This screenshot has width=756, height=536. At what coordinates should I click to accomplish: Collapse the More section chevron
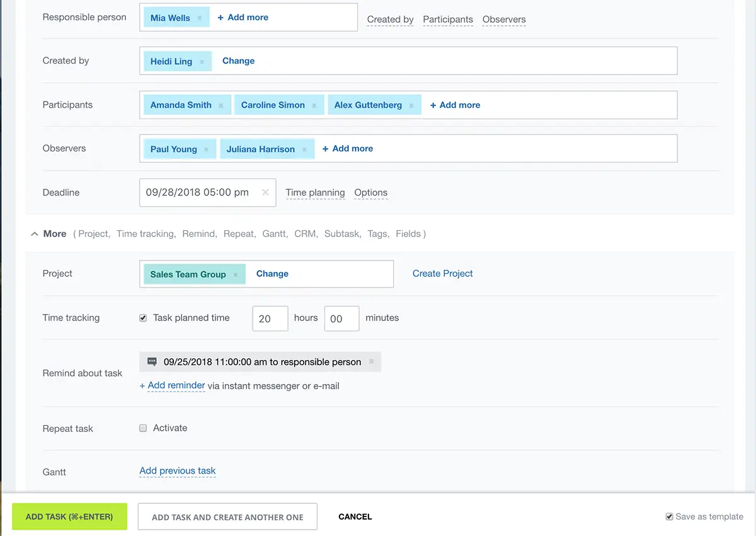[x=34, y=234]
